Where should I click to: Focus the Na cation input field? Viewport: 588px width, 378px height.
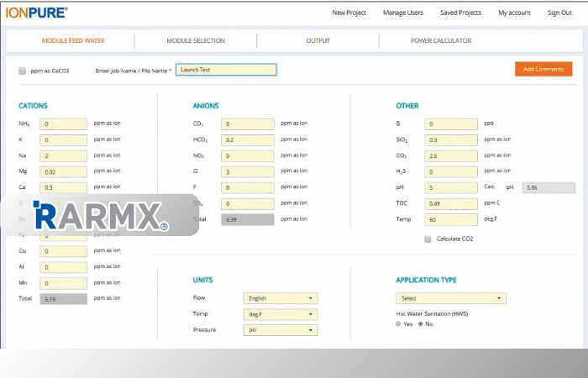[63, 155]
